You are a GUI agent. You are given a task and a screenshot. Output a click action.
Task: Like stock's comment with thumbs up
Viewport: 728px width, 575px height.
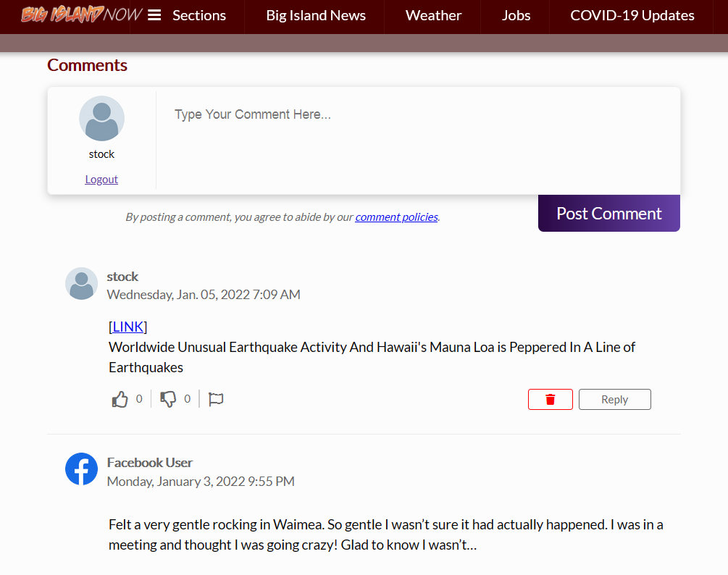click(120, 399)
